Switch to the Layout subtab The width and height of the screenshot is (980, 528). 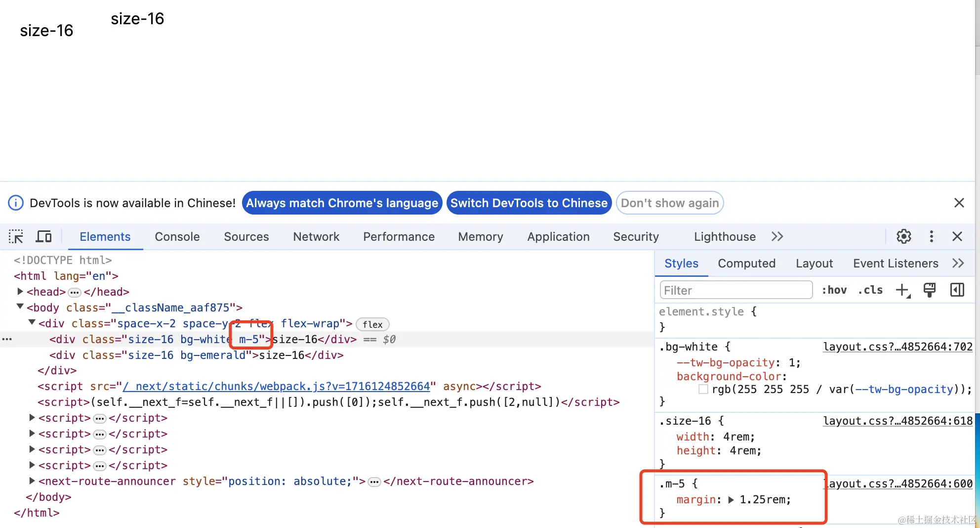click(x=815, y=264)
